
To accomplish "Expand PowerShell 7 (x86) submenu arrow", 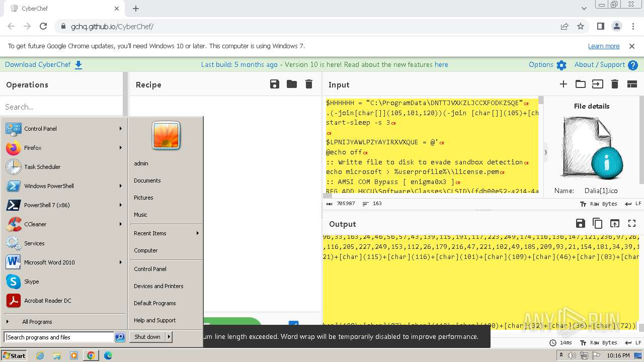I will (x=121, y=205).
